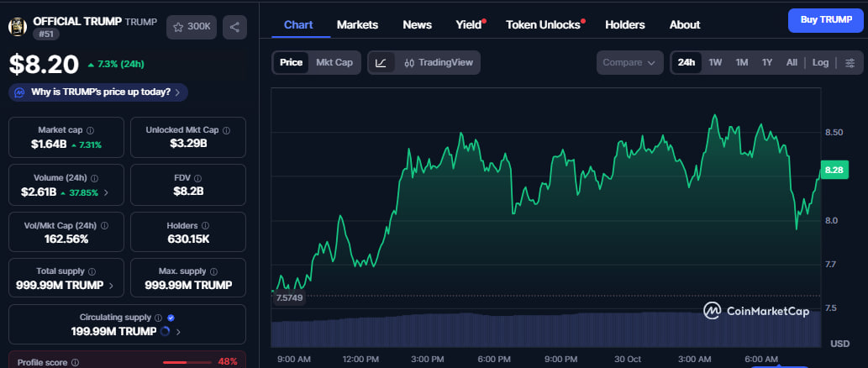The image size is (868, 368).
Task: Open the Compare dropdown
Action: [x=629, y=63]
